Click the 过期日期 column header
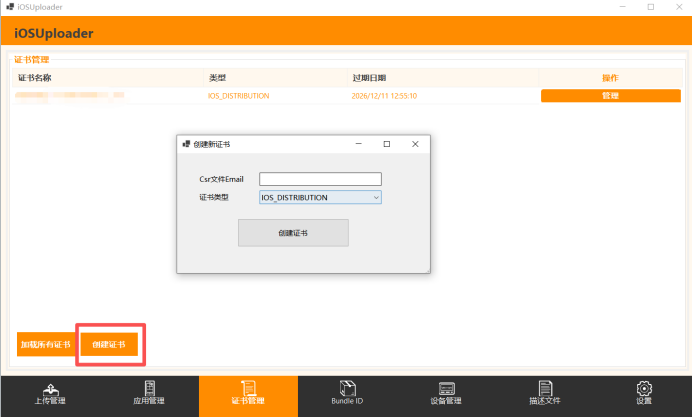The height and width of the screenshot is (418, 692). coord(369,77)
